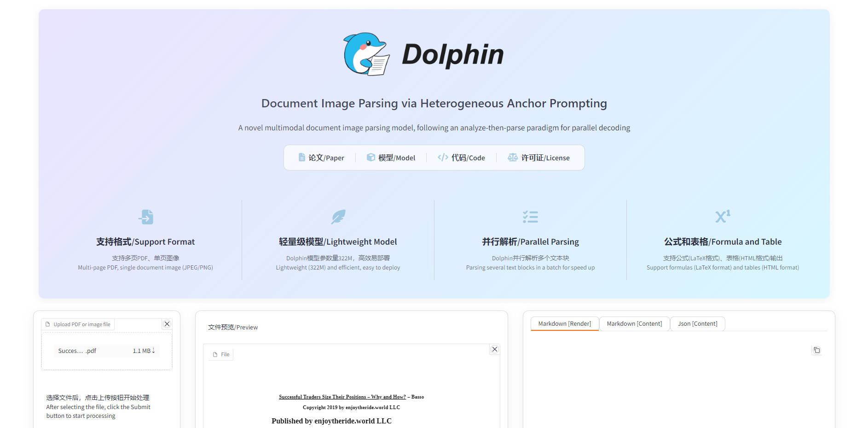
Task: Click the Support Format document icon
Action: coord(145,217)
